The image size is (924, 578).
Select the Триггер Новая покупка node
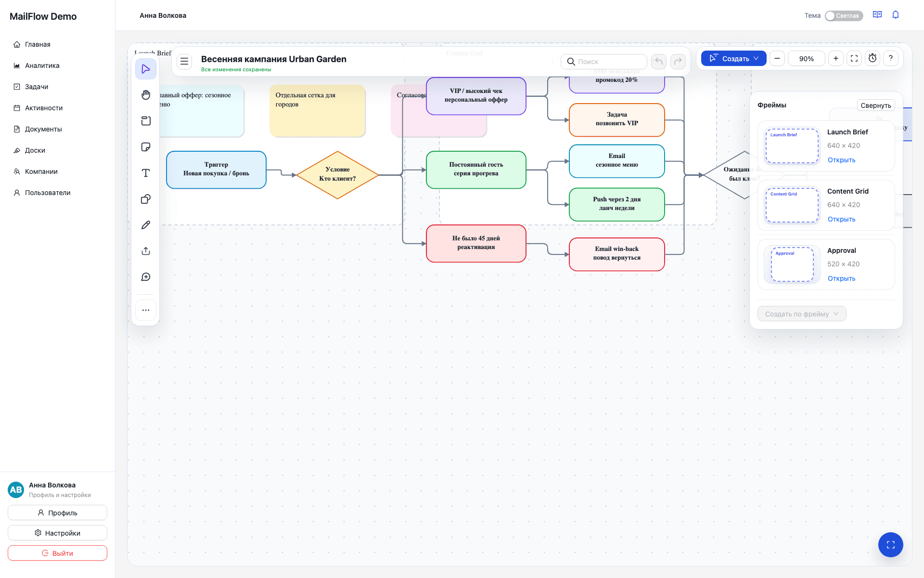[x=216, y=170]
